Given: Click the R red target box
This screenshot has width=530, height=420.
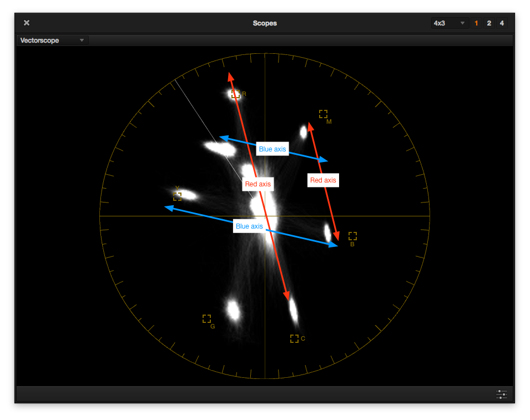Looking at the screenshot, I should point(235,94).
